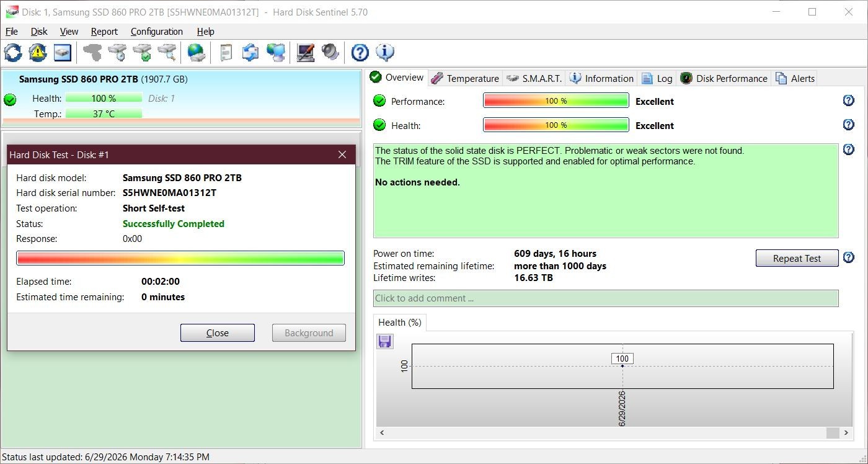This screenshot has width=868, height=464.
Task: Click help icon beside Repeat Test button
Action: pos(849,257)
